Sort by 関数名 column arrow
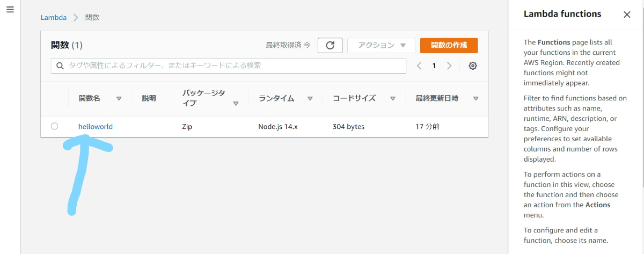This screenshot has width=644, height=254. coord(119,99)
